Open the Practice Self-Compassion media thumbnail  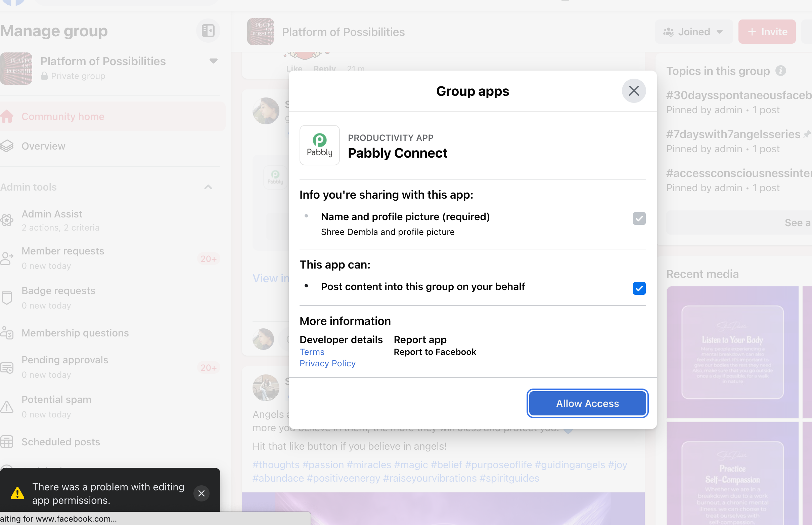tap(732, 474)
